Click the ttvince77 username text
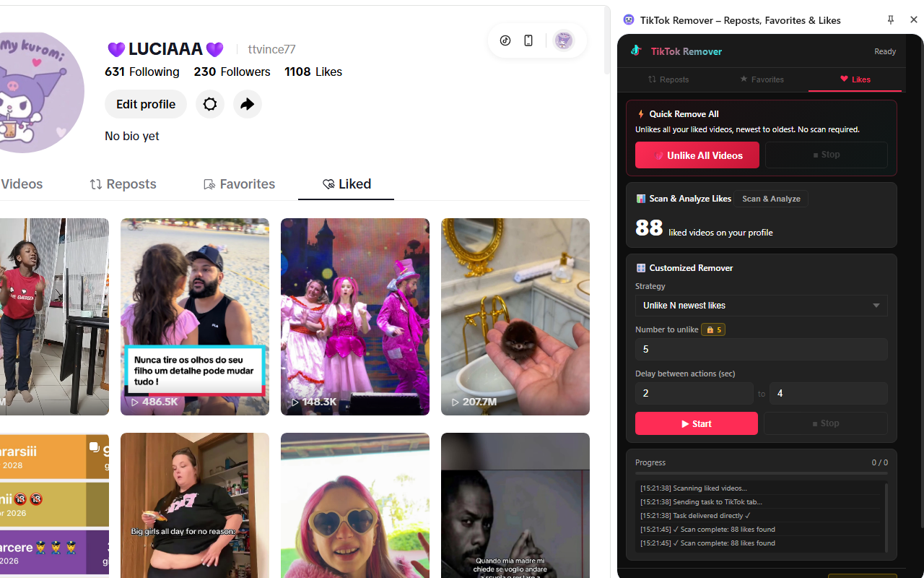Screen dimensions: 924x578 tap(272, 49)
